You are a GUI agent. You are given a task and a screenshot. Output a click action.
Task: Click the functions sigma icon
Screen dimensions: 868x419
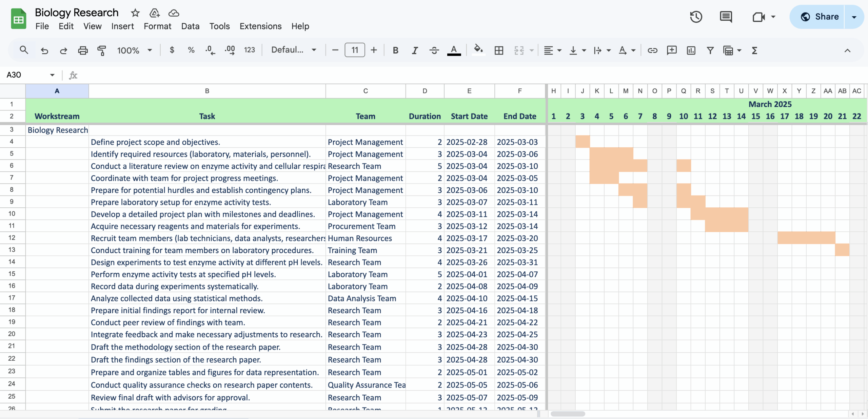pos(754,50)
